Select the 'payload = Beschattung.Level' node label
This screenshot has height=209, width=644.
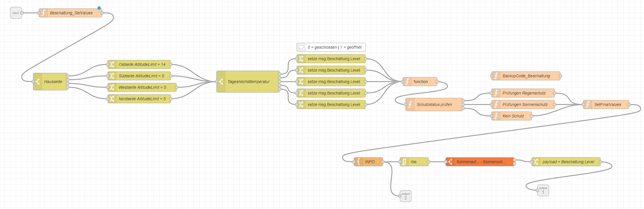568,162
